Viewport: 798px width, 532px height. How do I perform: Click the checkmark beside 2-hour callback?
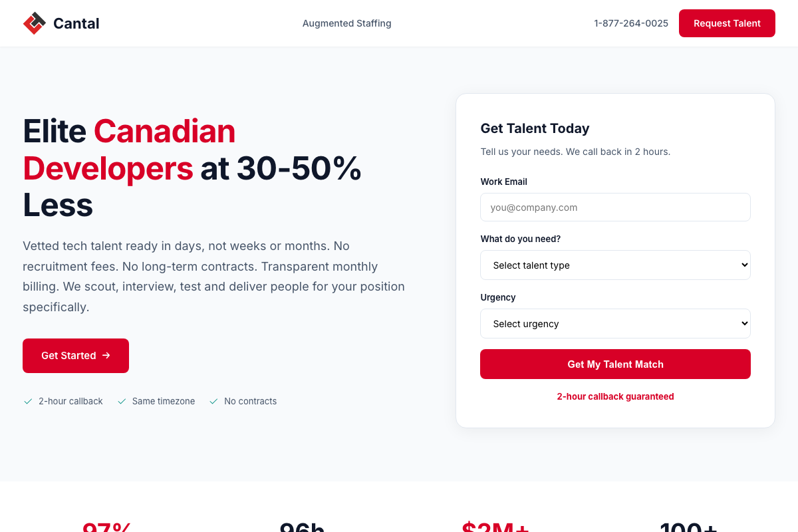[28, 402]
